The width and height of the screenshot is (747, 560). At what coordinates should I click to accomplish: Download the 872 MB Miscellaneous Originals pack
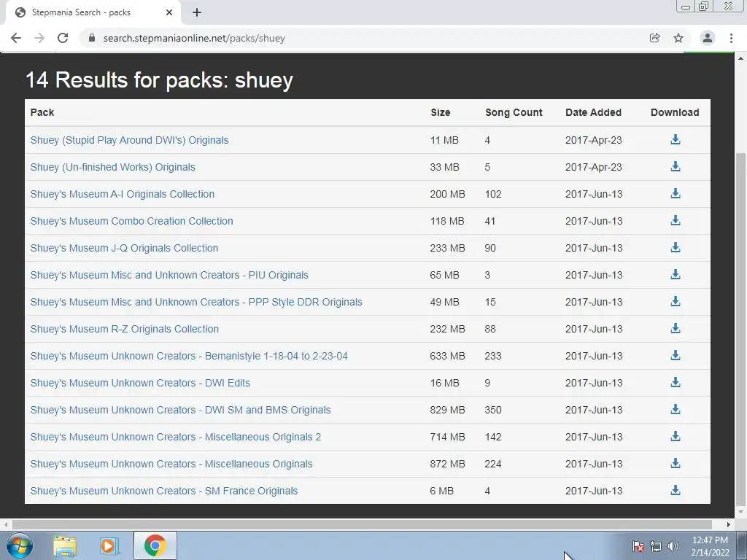(x=675, y=463)
